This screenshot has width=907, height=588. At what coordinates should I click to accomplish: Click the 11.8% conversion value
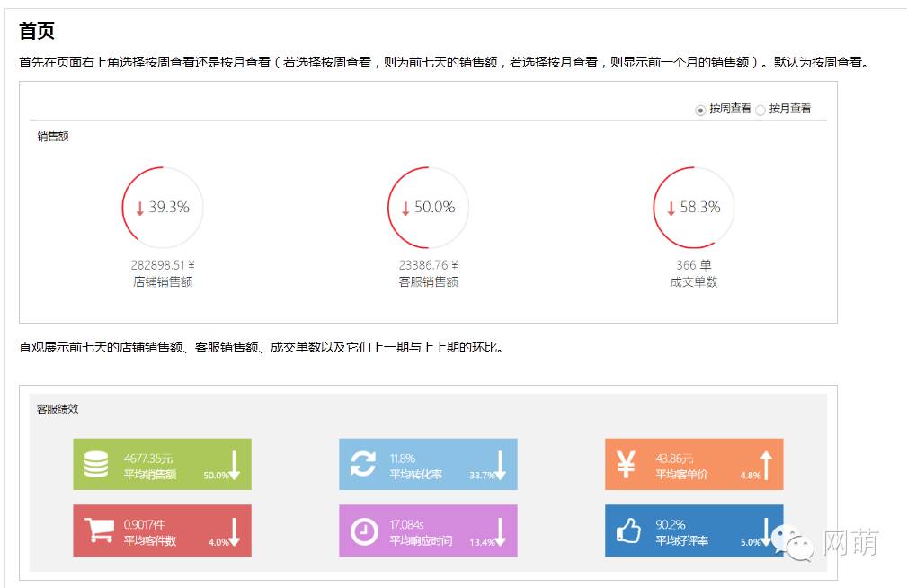tap(402, 459)
